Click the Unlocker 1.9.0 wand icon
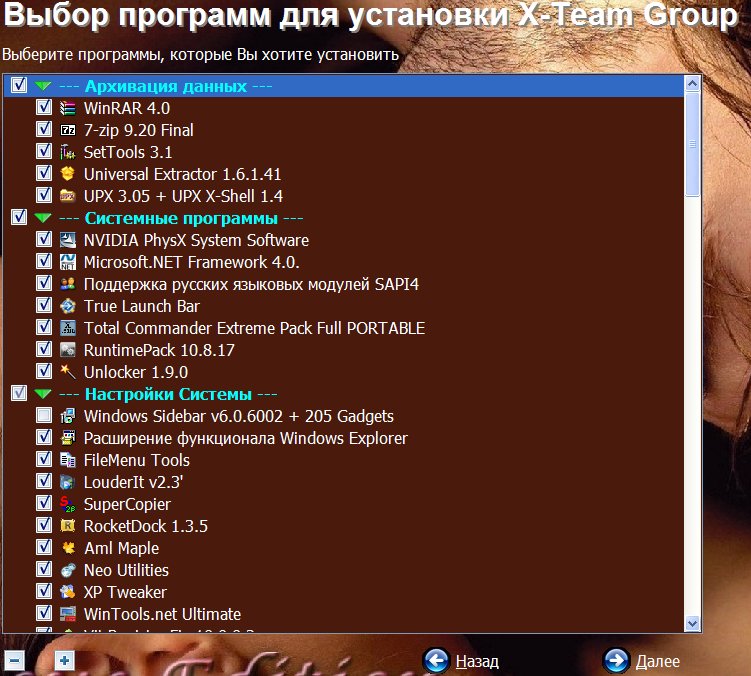This screenshot has height=676, width=751. pyautogui.click(x=68, y=372)
